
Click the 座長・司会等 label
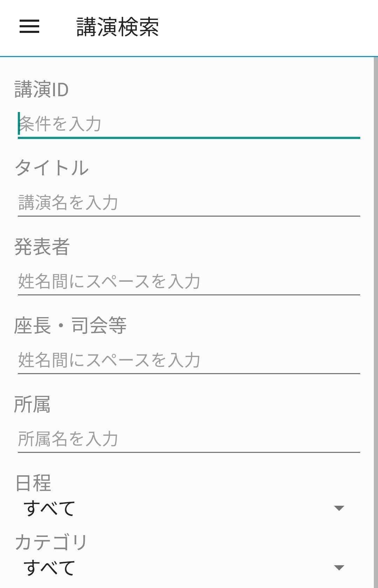[70, 325]
